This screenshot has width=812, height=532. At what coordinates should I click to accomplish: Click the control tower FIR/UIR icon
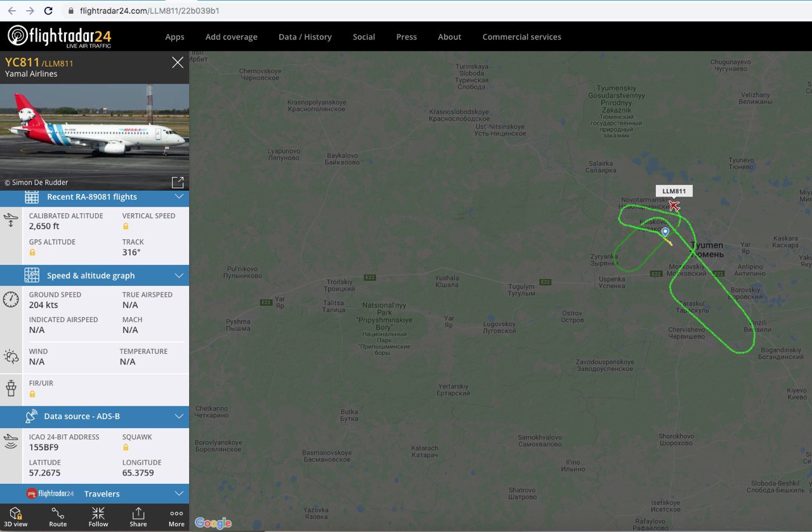point(11,387)
